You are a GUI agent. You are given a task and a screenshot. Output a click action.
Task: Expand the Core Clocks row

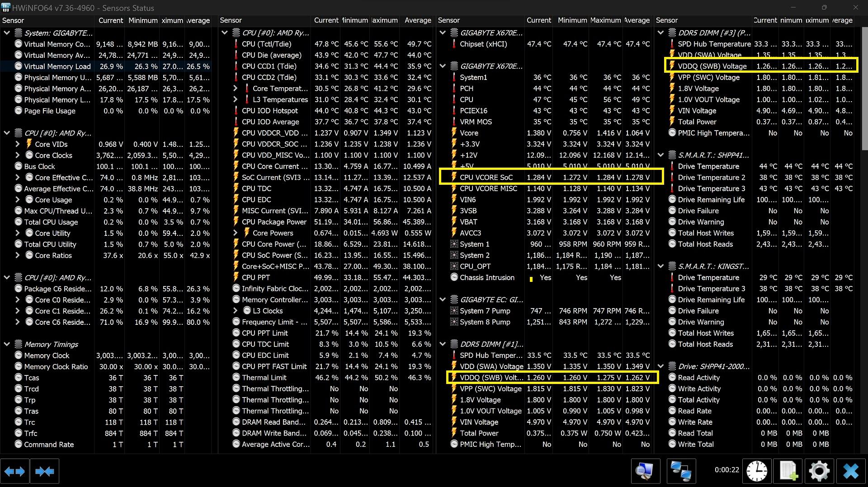click(x=18, y=155)
